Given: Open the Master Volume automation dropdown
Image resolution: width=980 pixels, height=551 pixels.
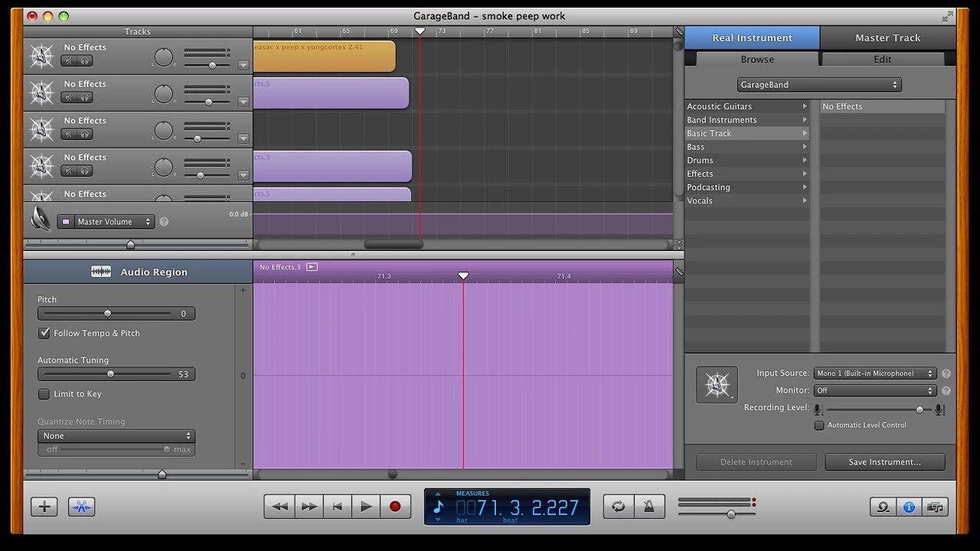Looking at the screenshot, I should [106, 222].
